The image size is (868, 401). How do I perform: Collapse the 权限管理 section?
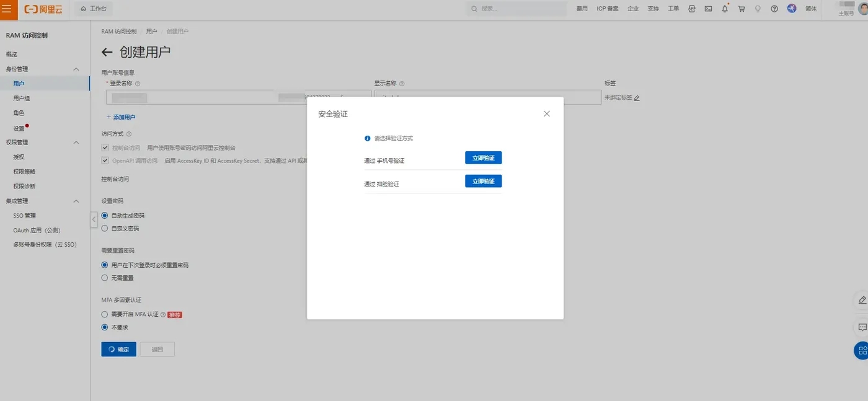click(76, 143)
